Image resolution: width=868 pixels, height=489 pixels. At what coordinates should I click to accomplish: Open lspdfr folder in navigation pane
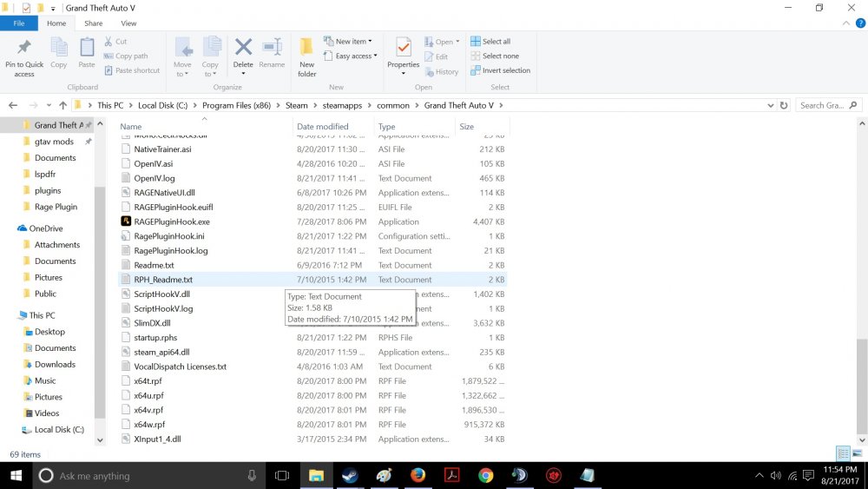coord(45,174)
